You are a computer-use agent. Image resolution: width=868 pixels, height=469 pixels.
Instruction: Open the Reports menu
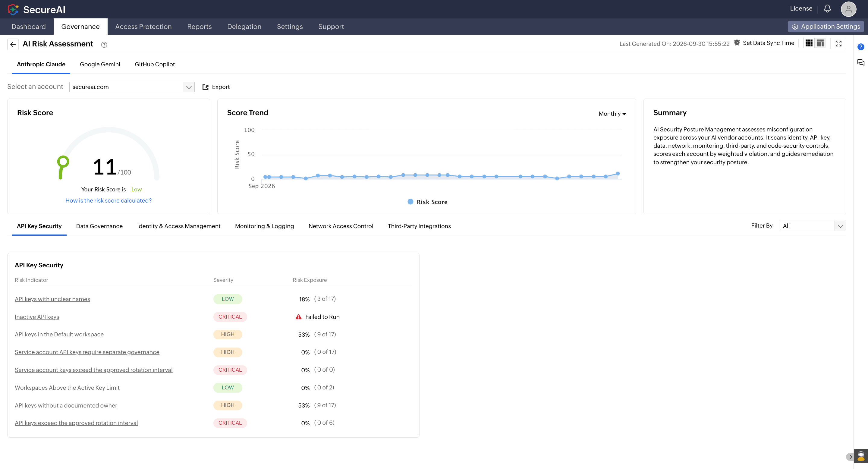200,27
